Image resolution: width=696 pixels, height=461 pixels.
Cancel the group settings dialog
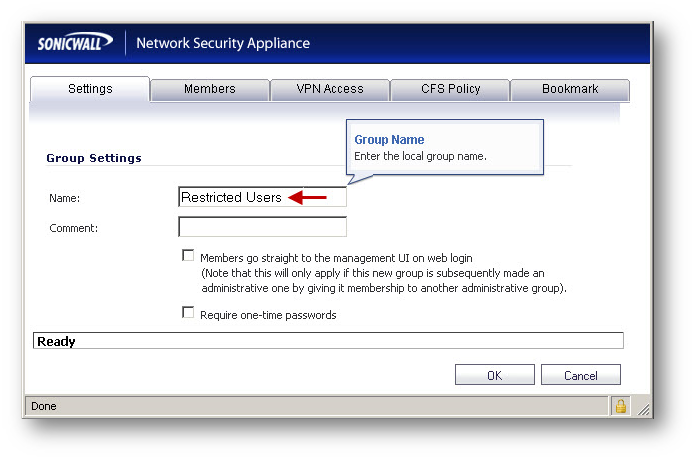pos(581,375)
